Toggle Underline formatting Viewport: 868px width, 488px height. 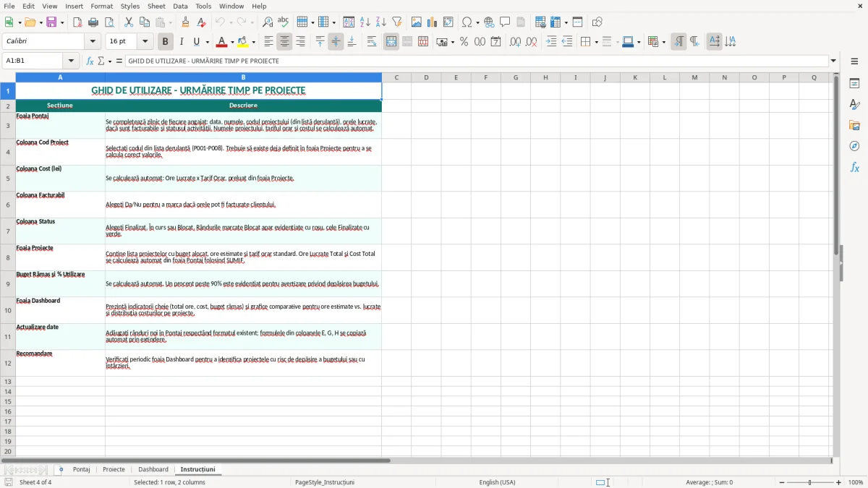click(197, 42)
